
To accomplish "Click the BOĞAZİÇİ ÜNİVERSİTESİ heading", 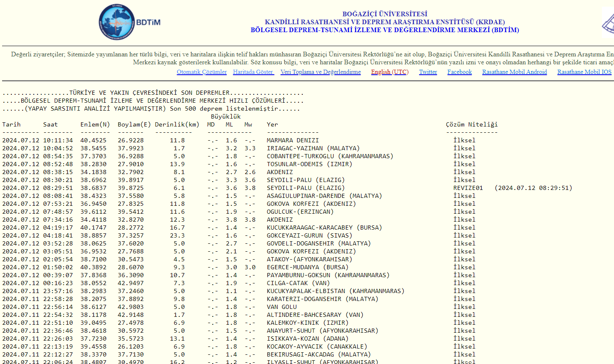I will [385, 14].
